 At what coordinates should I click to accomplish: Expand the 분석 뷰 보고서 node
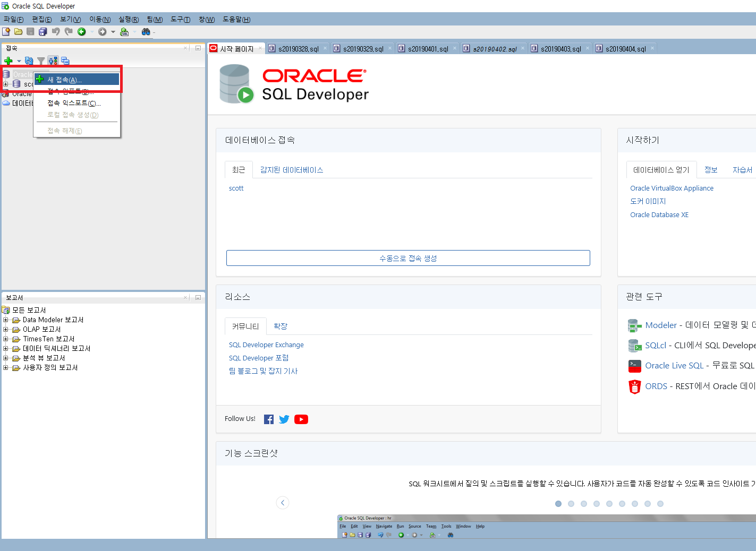click(x=6, y=358)
